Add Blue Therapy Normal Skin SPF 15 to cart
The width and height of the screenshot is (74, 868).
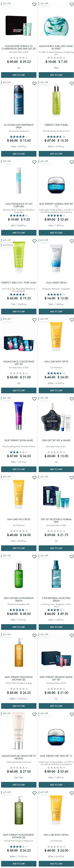point(56,232)
